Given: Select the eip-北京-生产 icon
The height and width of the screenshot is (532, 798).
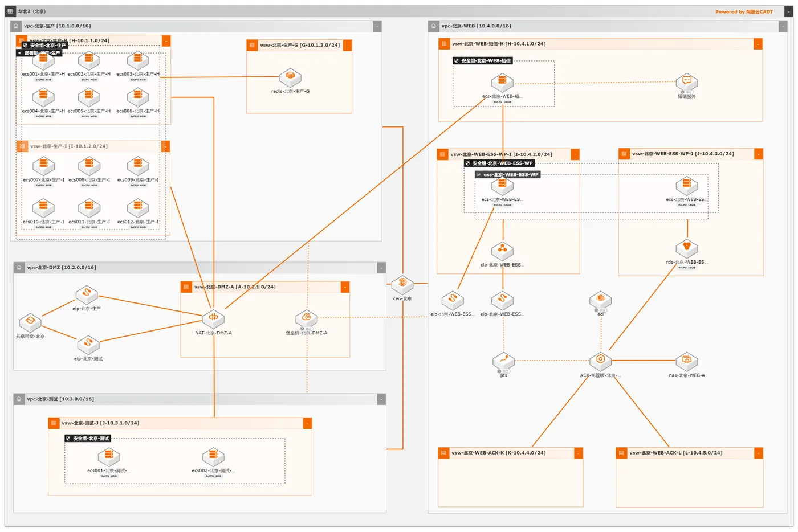Looking at the screenshot, I should 87,295.
